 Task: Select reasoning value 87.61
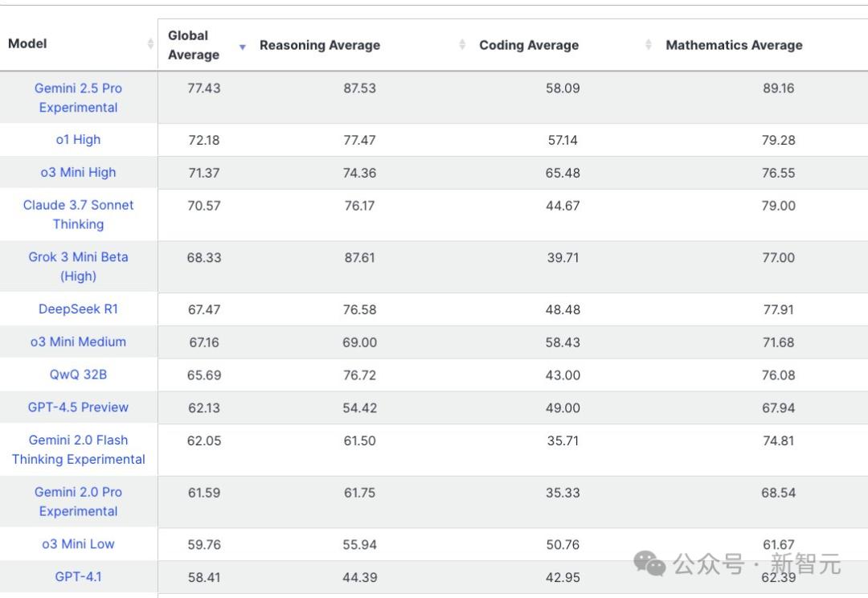359,257
